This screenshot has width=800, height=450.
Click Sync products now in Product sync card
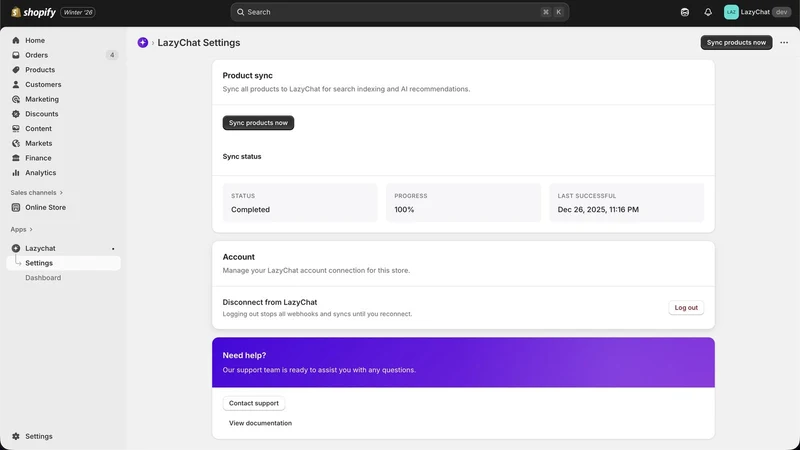coord(258,123)
